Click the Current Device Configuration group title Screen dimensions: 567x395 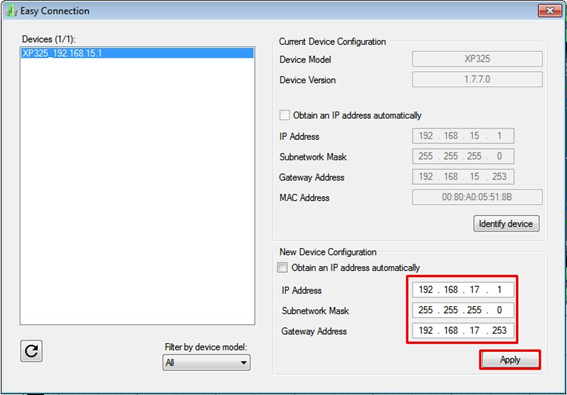(332, 42)
